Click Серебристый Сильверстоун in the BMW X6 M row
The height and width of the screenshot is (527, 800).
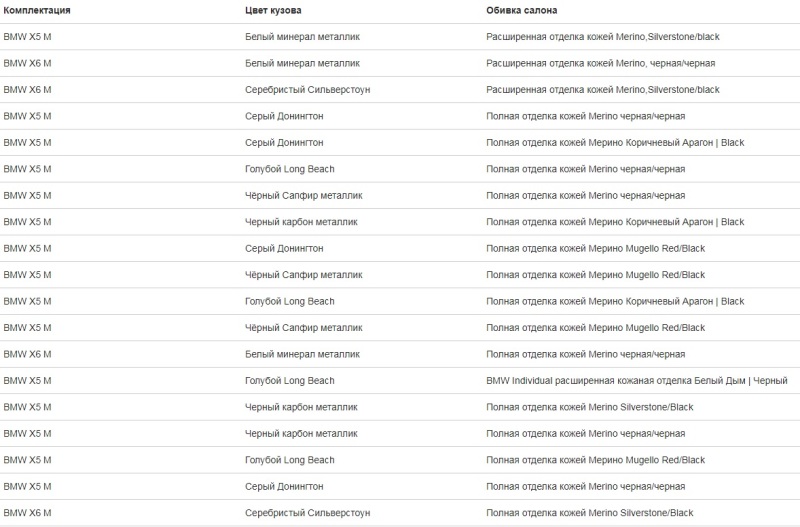[x=307, y=513]
